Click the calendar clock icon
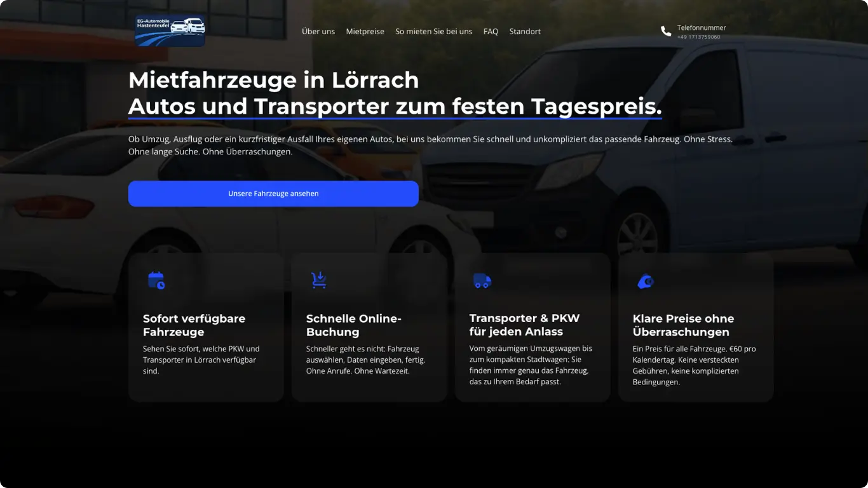The width and height of the screenshot is (868, 488). tap(156, 280)
